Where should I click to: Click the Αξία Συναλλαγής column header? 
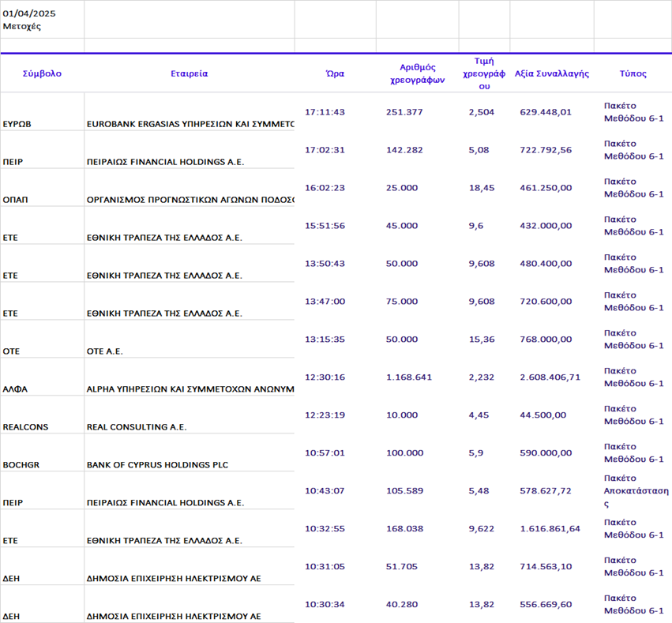(551, 73)
